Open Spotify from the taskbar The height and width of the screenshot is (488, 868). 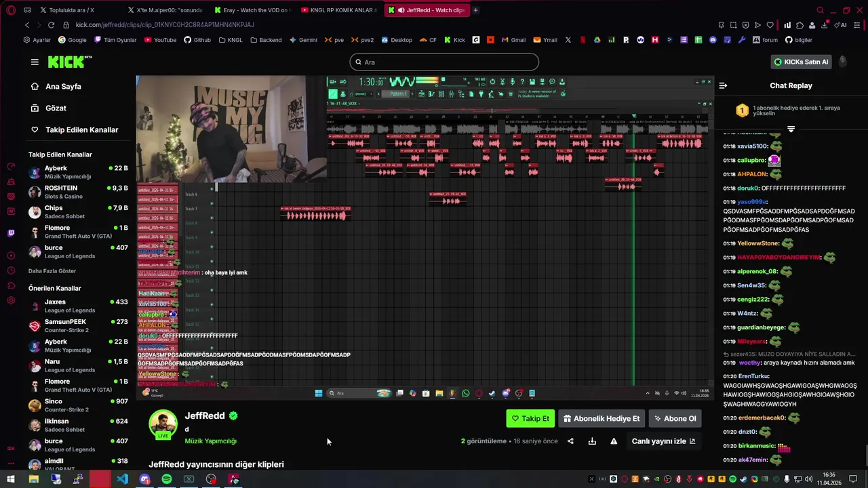point(167,479)
